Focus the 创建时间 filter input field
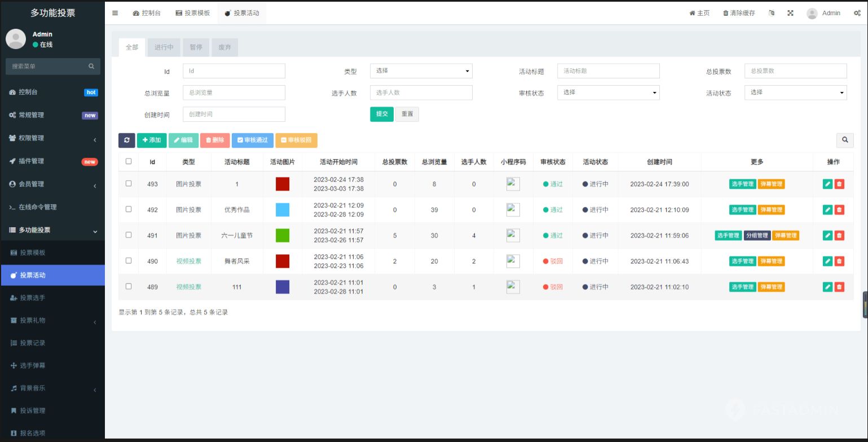868x442 pixels. tap(234, 114)
